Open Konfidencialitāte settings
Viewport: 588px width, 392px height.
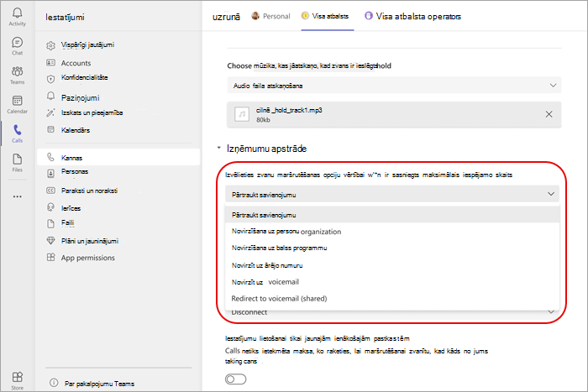[84, 77]
